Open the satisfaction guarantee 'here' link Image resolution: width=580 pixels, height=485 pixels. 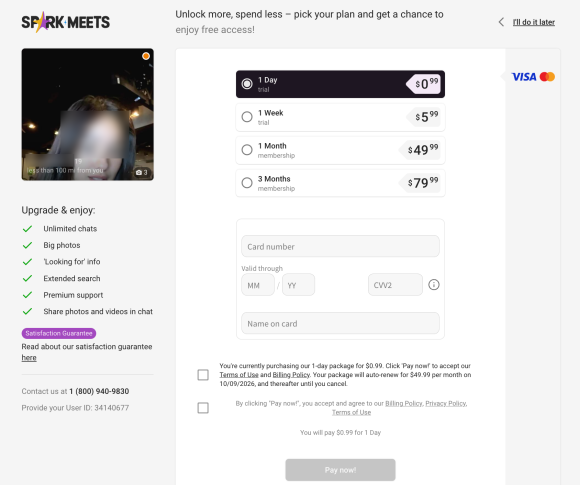[29, 358]
